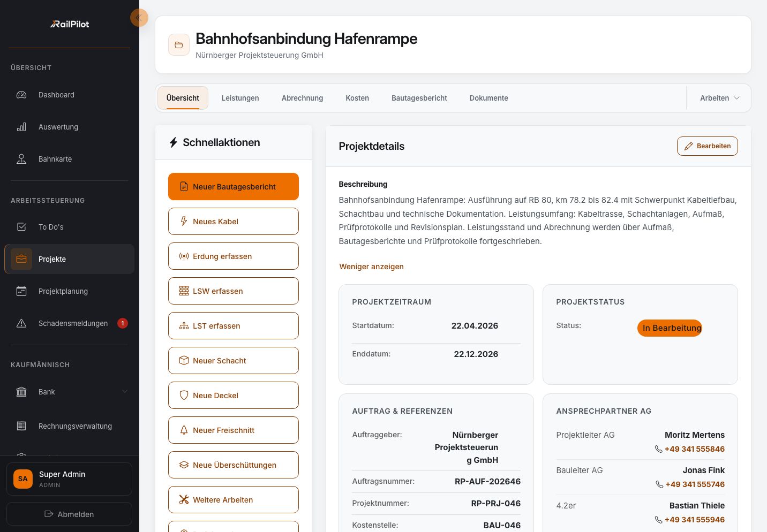Call Moritz Mertens at +49 341 555846

click(695, 449)
